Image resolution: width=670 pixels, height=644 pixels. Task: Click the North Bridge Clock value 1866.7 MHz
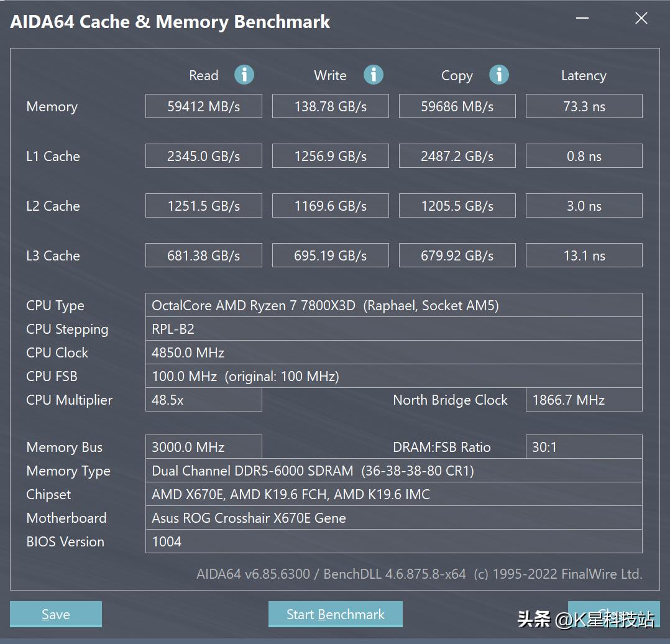[583, 400]
